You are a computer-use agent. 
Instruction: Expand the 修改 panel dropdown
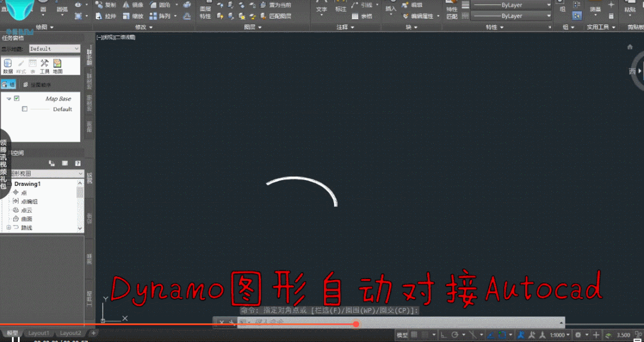pyautogui.click(x=144, y=27)
